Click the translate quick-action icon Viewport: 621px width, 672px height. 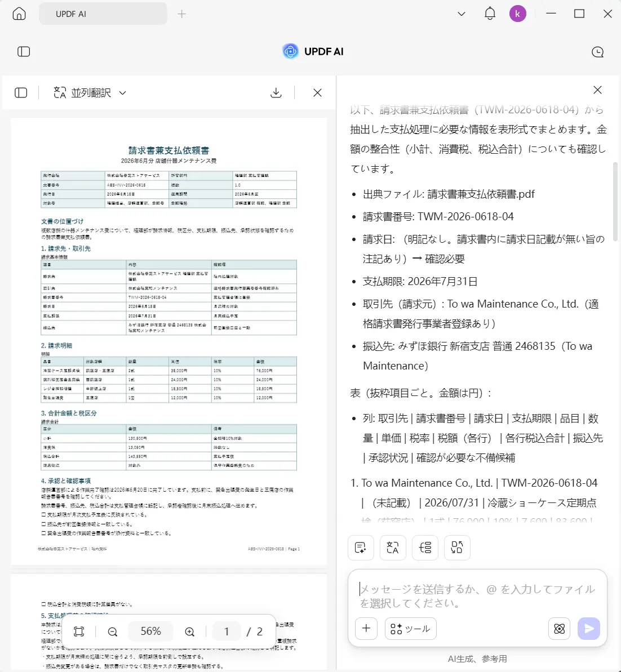click(x=393, y=548)
